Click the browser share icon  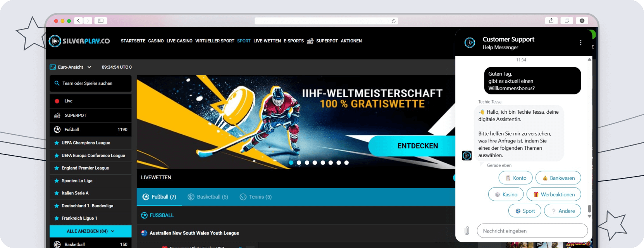tap(551, 21)
